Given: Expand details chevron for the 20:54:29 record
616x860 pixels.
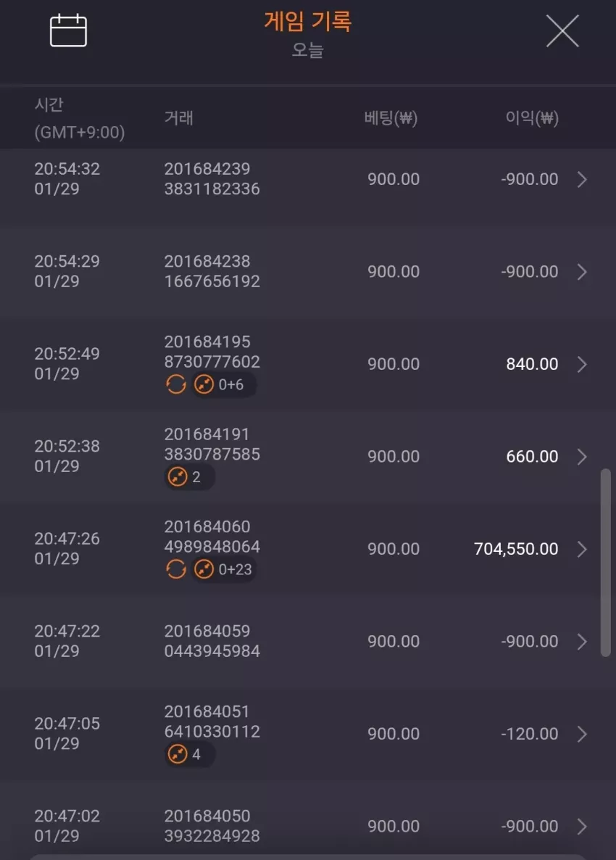Looking at the screenshot, I should tap(582, 271).
